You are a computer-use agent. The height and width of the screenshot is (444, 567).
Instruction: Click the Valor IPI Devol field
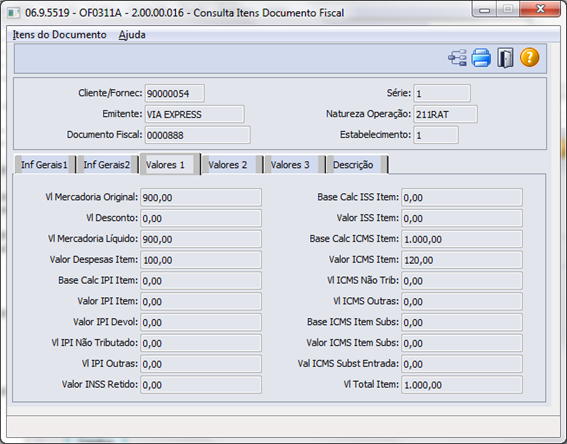click(x=201, y=322)
